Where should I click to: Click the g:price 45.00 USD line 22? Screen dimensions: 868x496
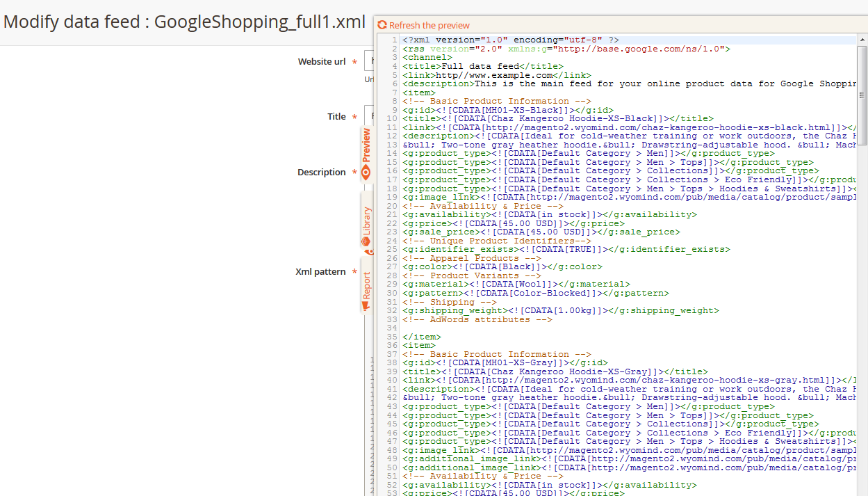click(x=513, y=223)
